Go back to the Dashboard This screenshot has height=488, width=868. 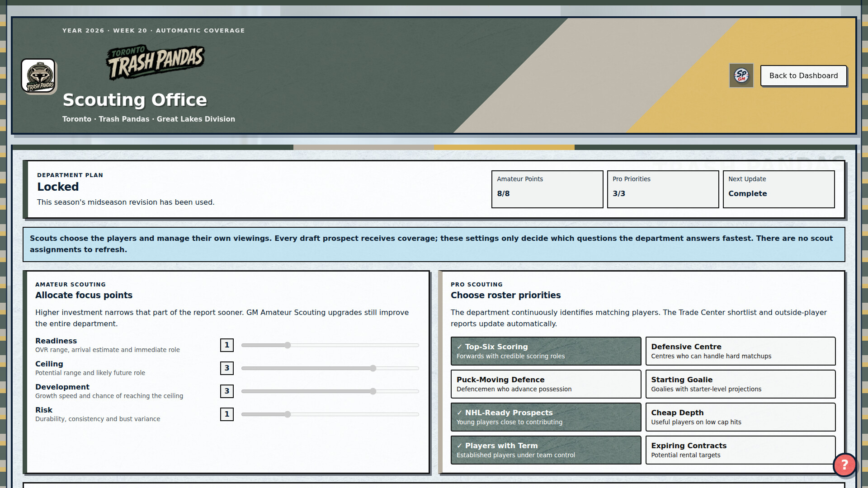click(x=803, y=75)
